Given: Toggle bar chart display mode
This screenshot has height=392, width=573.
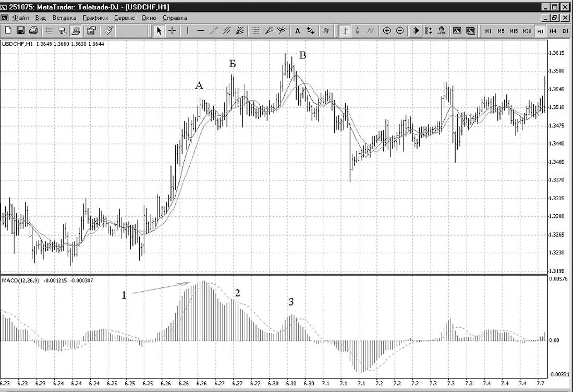Looking at the screenshot, I should (x=344, y=31).
